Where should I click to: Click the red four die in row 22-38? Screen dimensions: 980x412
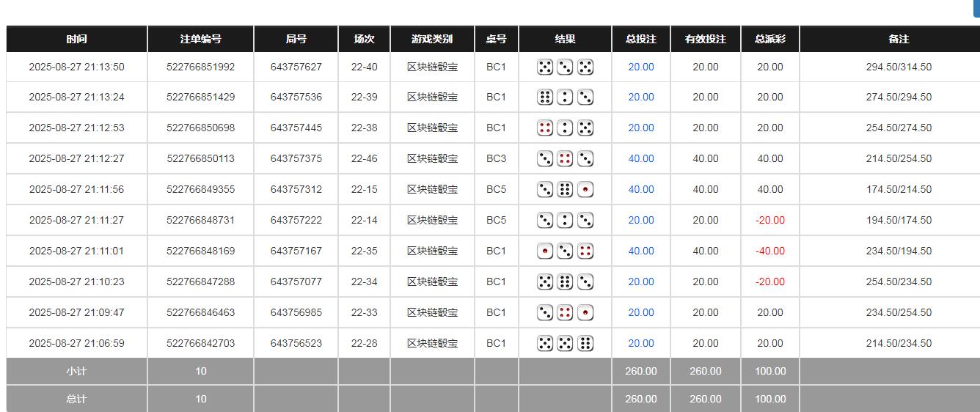point(544,128)
